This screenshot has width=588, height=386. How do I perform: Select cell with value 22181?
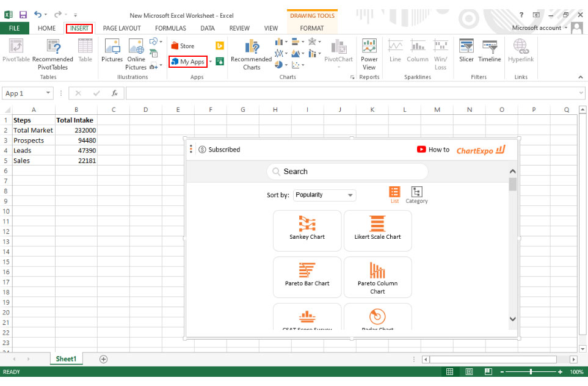(76, 161)
